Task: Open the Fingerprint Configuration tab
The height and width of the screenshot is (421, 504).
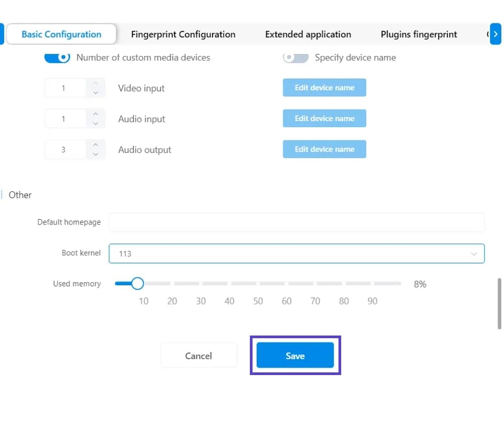Action: click(183, 34)
